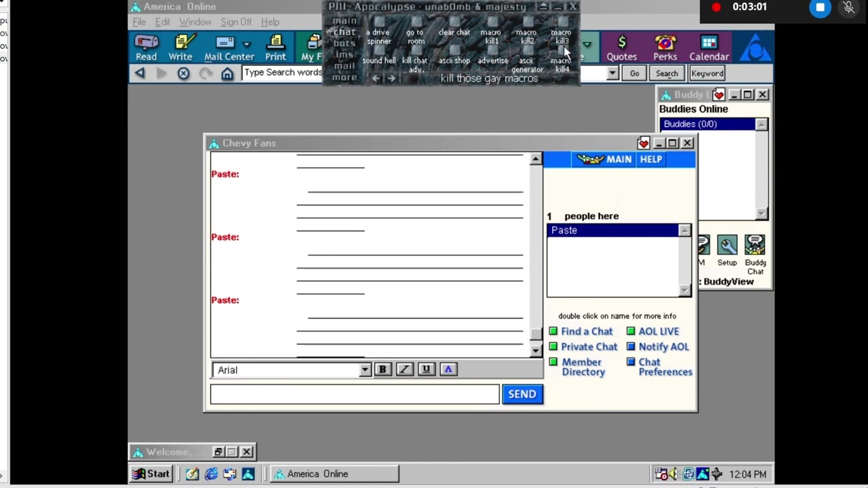
Task: Go back with the navigation arrow
Action: point(140,73)
